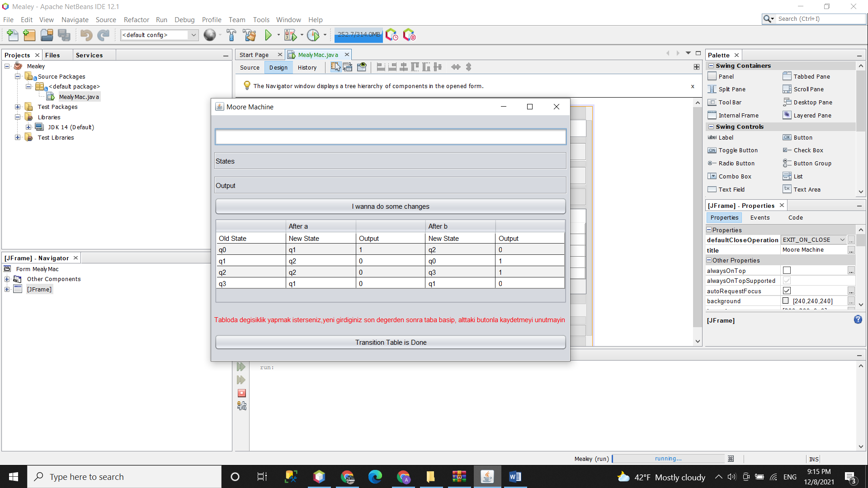Click the Windows Start button
Screen dimensions: 868x488
[x=14, y=477]
